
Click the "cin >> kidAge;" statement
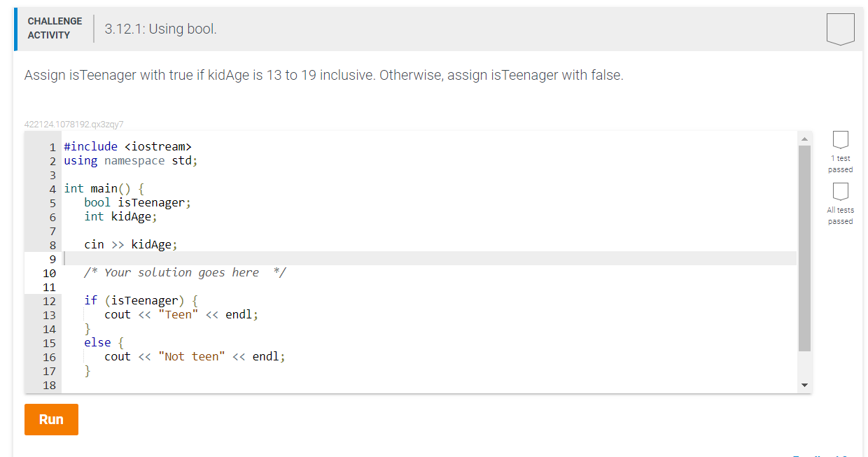pyautogui.click(x=130, y=244)
